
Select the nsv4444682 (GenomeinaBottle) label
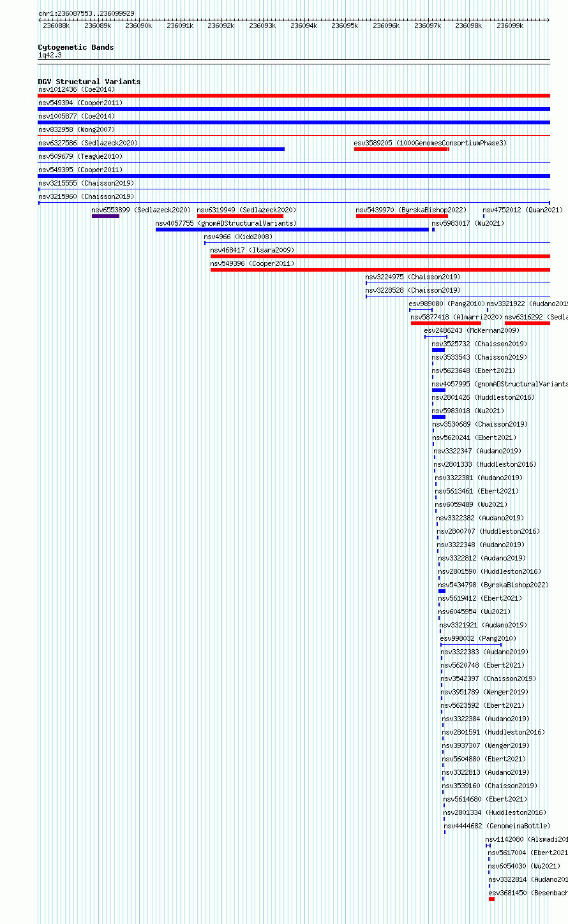click(x=497, y=826)
